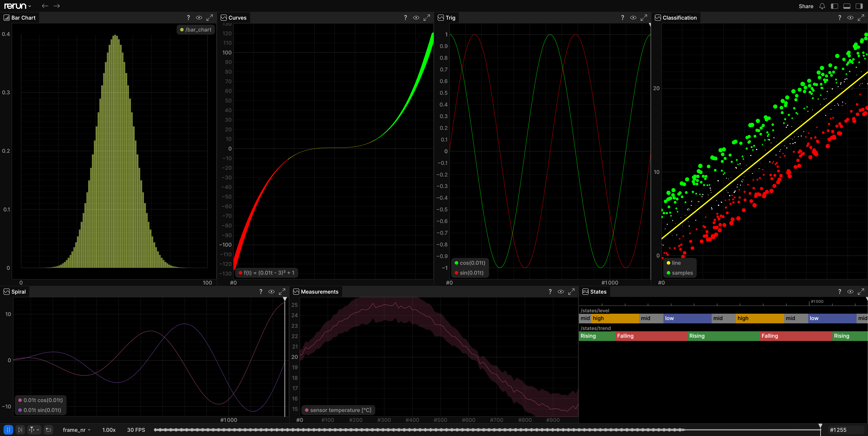The height and width of the screenshot is (436, 868).
Task: Toggle the right selection panel
Action: click(859, 6)
